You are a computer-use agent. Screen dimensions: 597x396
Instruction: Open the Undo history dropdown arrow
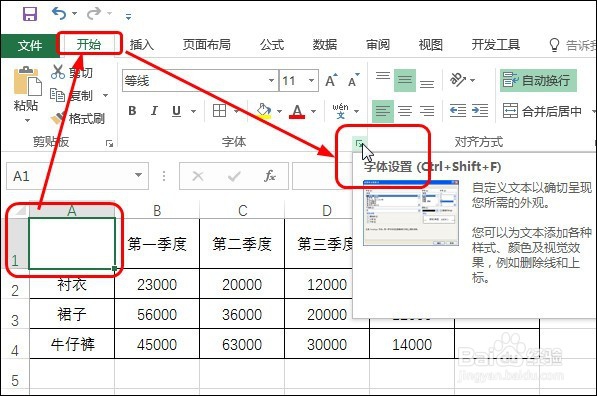click(74, 14)
